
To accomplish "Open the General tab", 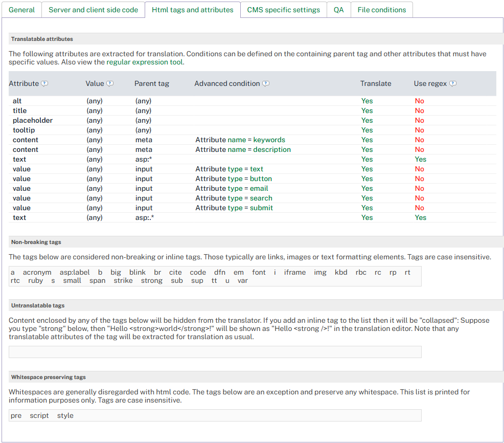I will 22,10.
